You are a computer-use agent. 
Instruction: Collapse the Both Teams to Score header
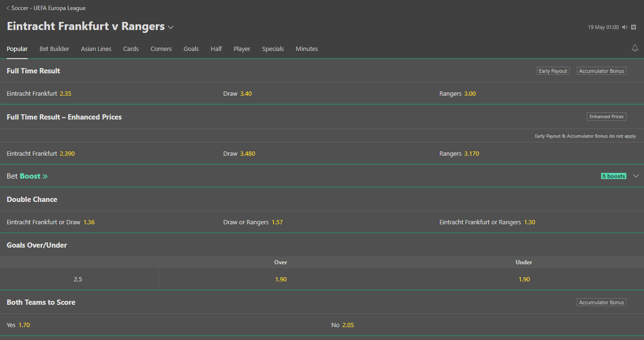(322, 302)
